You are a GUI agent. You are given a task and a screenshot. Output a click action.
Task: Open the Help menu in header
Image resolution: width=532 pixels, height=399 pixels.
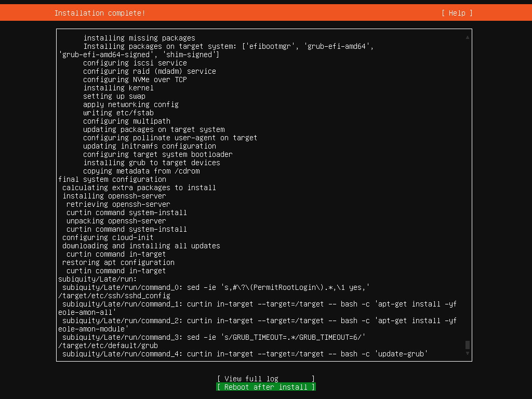[457, 13]
